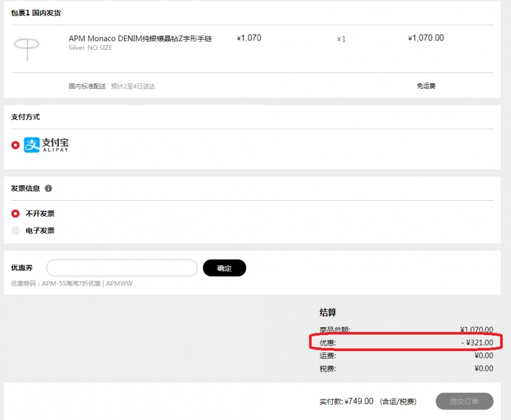This screenshot has width=511, height=420.
Task: Select the Alipay payment radio button
Action: [x=15, y=145]
